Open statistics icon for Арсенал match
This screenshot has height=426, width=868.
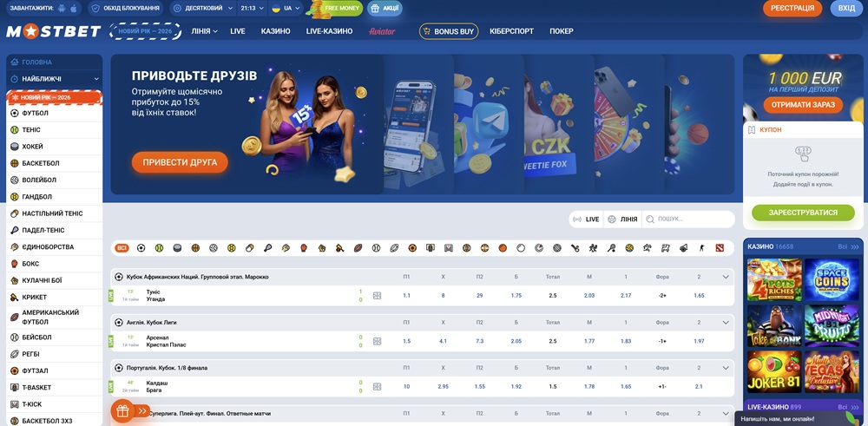pos(377,341)
